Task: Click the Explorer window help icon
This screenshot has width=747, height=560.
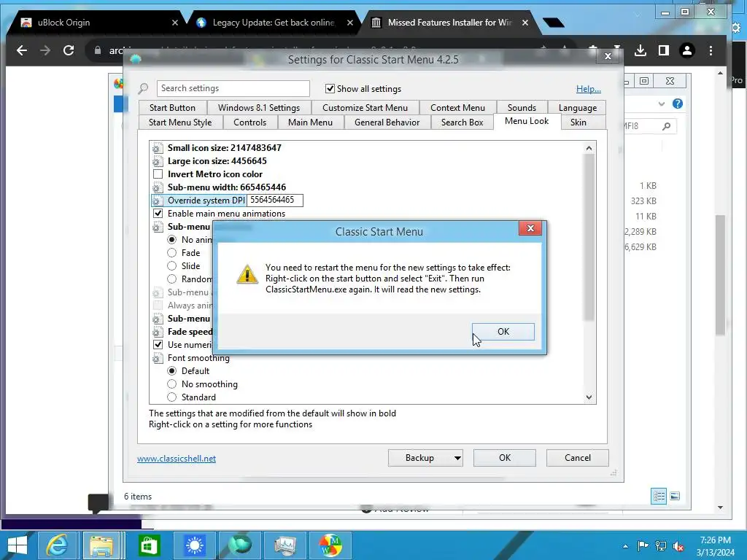Action: [678, 104]
